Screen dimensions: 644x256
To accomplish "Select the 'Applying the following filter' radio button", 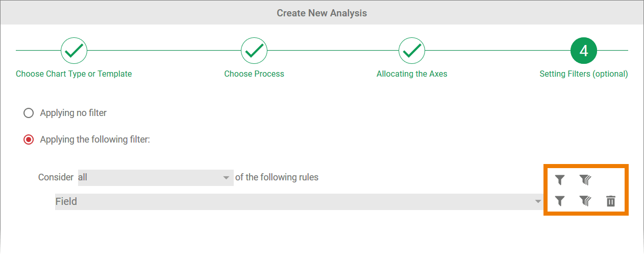I will (x=29, y=139).
